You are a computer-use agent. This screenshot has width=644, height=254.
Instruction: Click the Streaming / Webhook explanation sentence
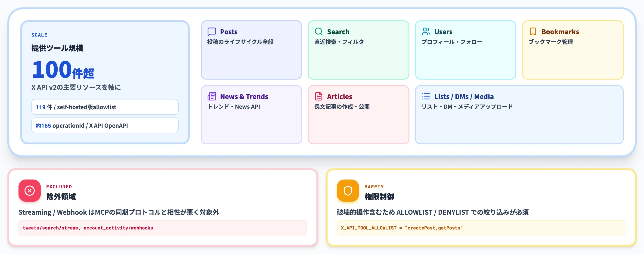point(119,212)
